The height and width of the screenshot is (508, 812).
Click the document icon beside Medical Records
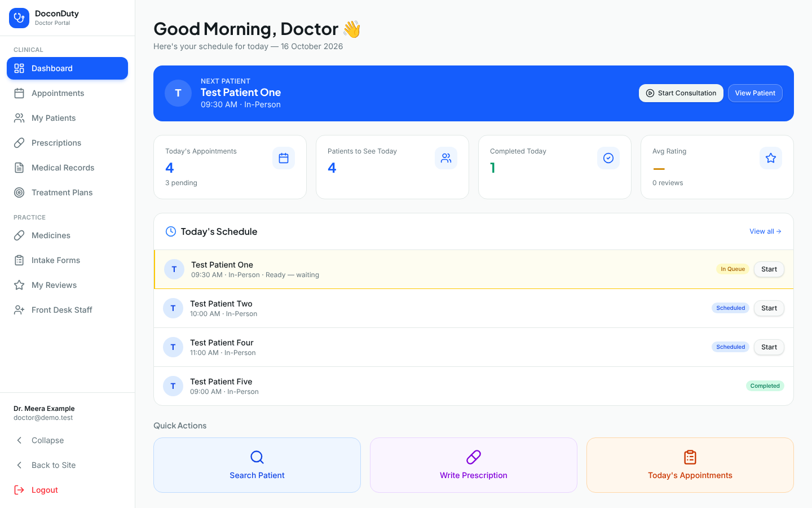coord(19,168)
